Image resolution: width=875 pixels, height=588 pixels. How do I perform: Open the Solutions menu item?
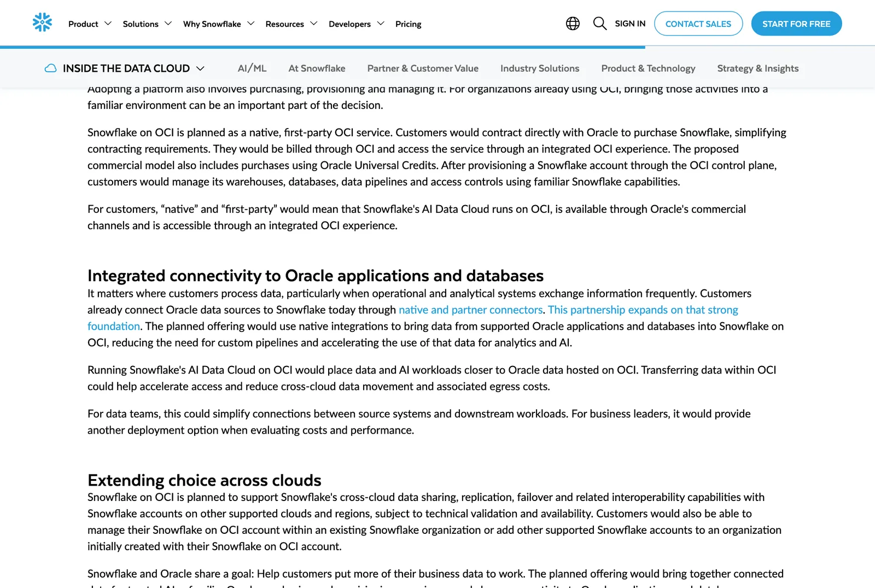[141, 24]
